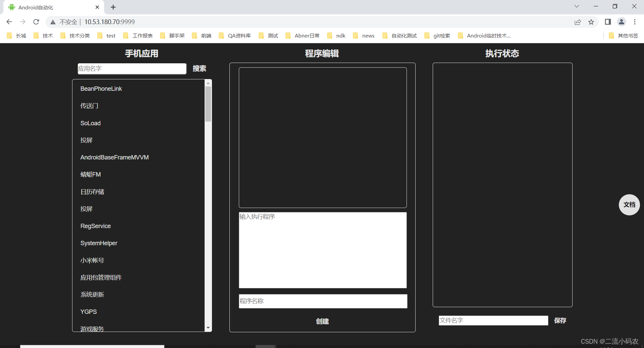The width and height of the screenshot is (644, 348).
Task: Open the Abner日常 bookmark folder
Action: (302, 36)
